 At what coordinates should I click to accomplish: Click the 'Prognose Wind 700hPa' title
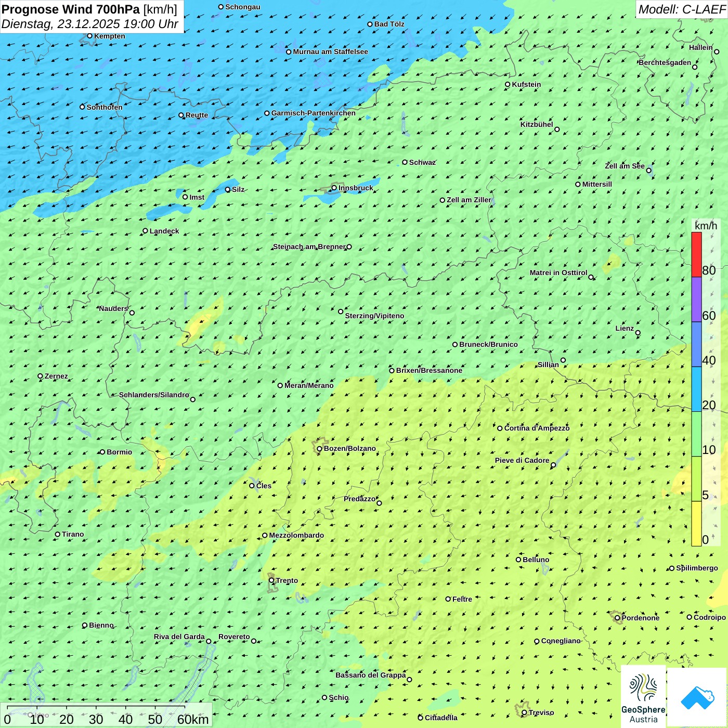pos(71,9)
